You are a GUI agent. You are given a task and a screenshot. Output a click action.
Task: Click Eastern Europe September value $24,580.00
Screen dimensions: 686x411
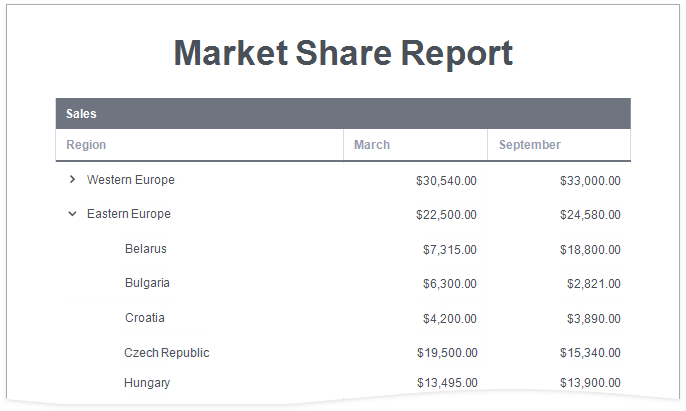590,215
